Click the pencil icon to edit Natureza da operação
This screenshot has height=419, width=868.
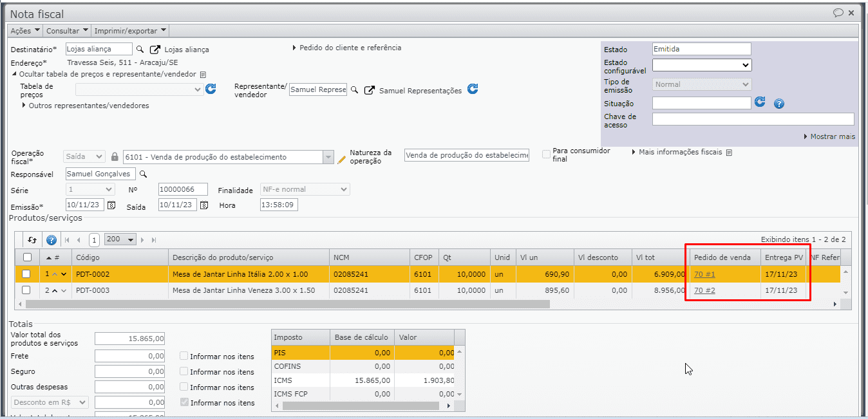342,159
